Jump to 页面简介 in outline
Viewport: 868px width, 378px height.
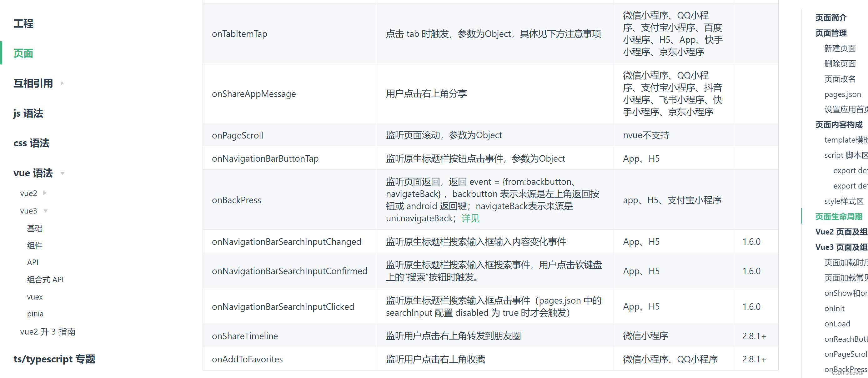(830, 18)
